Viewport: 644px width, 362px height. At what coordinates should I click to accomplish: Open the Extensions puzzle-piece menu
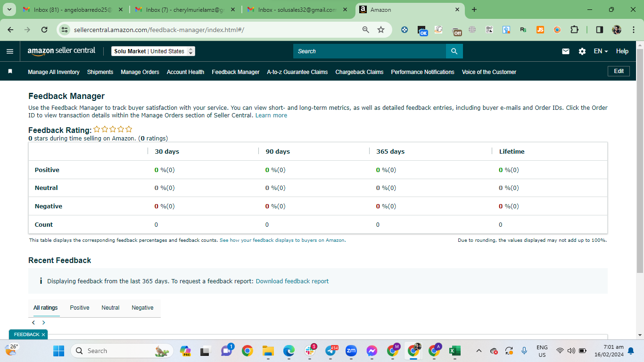[x=574, y=30]
